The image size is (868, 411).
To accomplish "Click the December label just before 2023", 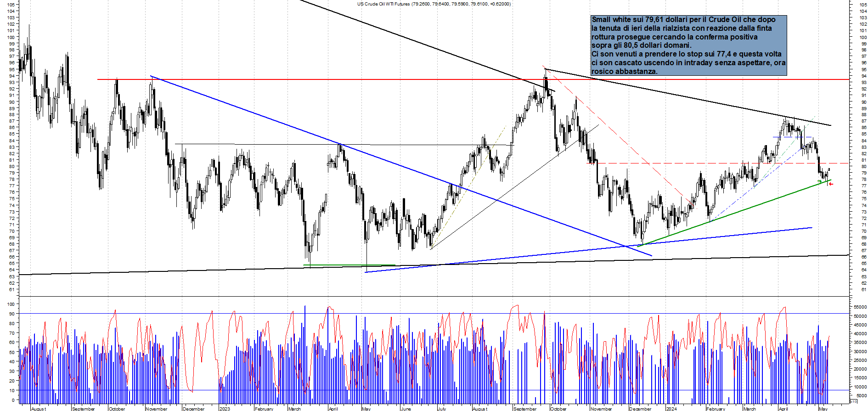I will [x=193, y=408].
